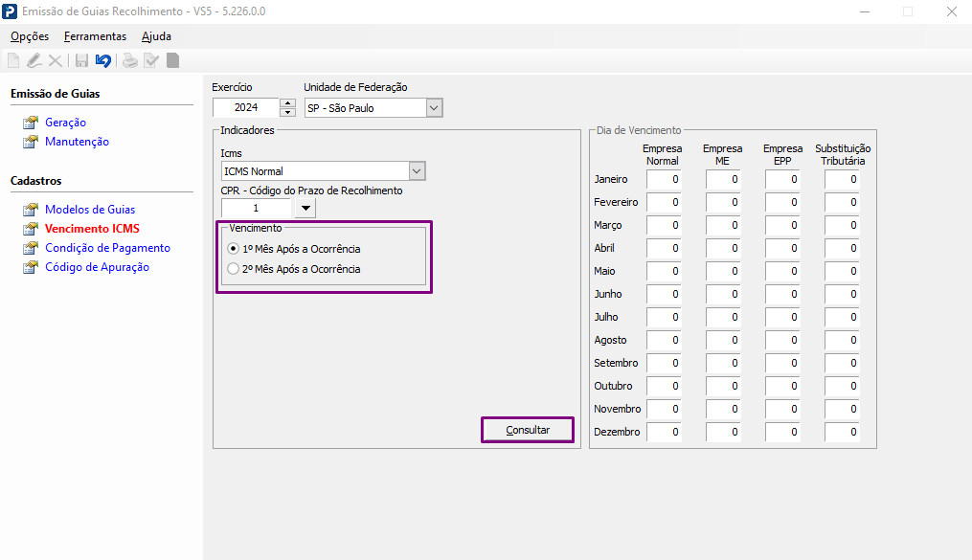Open the Ferramentas menu
This screenshot has width=972, height=560.
95,36
